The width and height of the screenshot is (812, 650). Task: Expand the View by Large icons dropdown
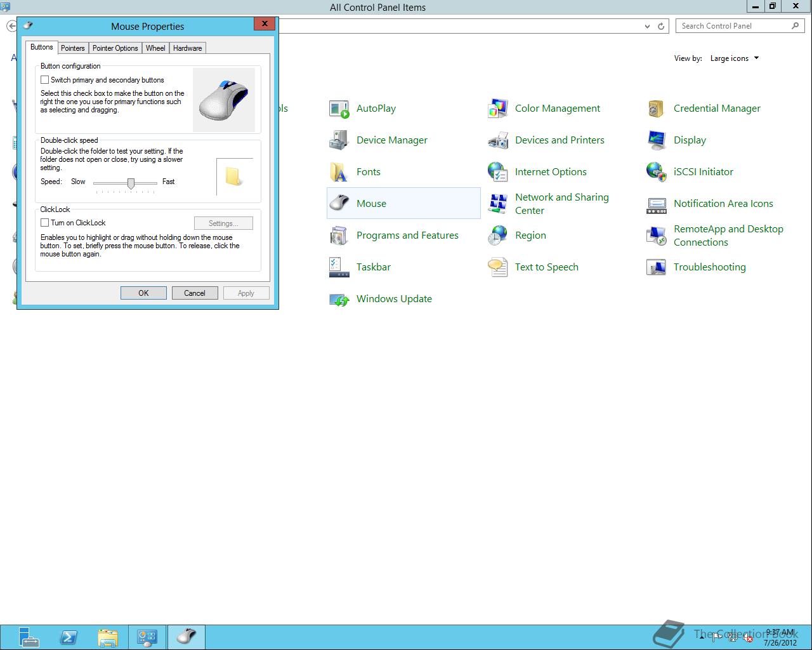tap(735, 58)
